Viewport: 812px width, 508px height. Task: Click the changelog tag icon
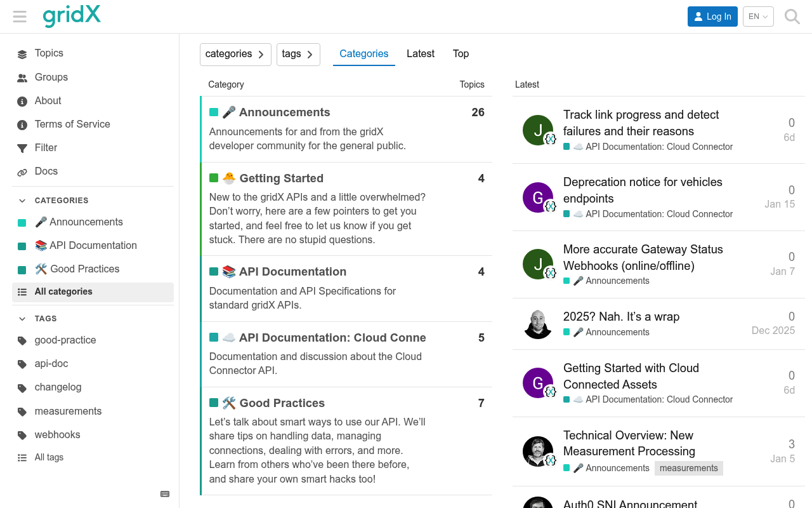(x=22, y=388)
